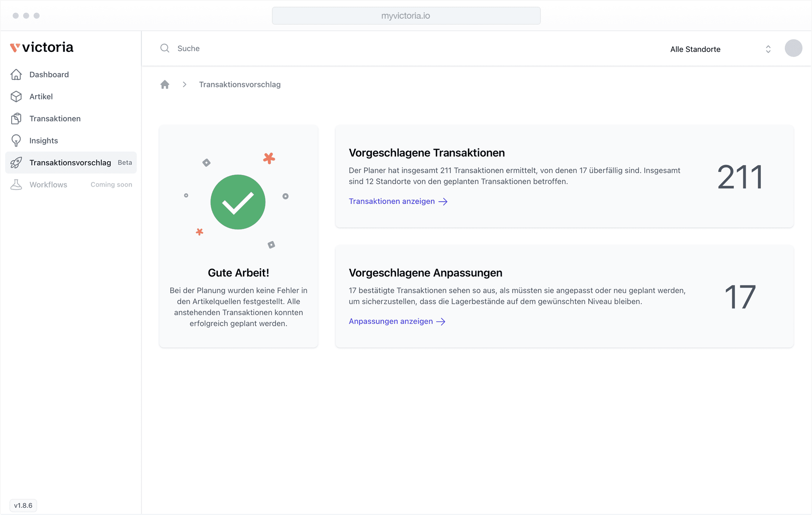812x515 pixels.
Task: Click the v1.8.6 version badge
Action: point(23,505)
